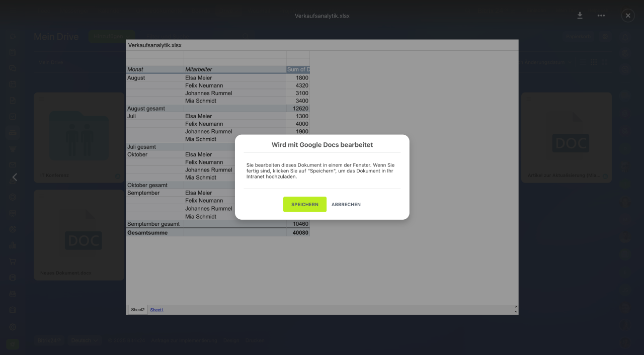Select the 40080 grand total cell
The image size is (644, 355).
tap(298, 233)
